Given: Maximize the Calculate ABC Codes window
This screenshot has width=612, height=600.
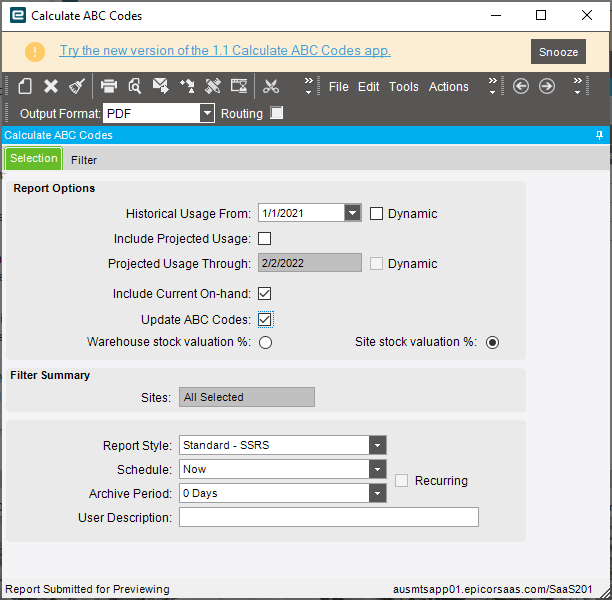Looking at the screenshot, I should pyautogui.click(x=541, y=16).
